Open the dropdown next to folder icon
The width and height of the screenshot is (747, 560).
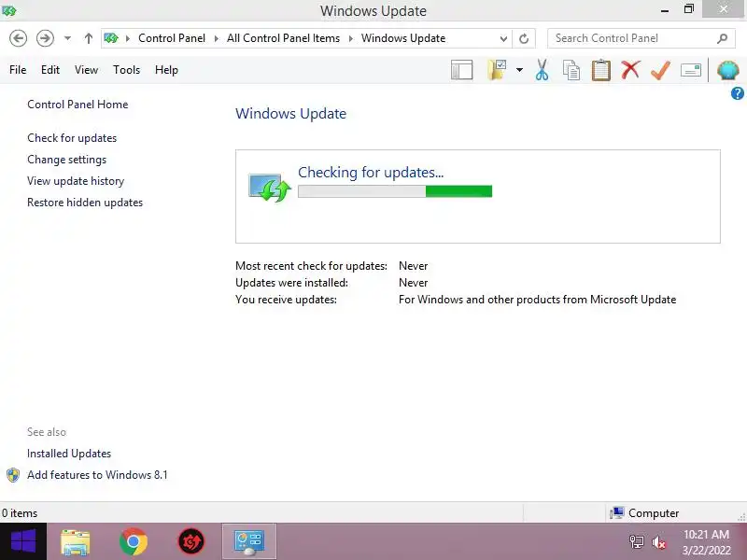[519, 70]
